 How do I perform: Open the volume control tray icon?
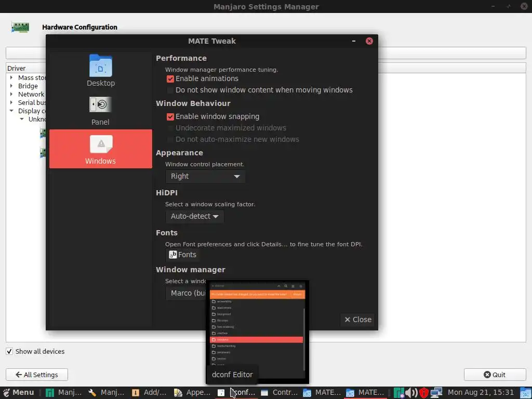(411, 393)
